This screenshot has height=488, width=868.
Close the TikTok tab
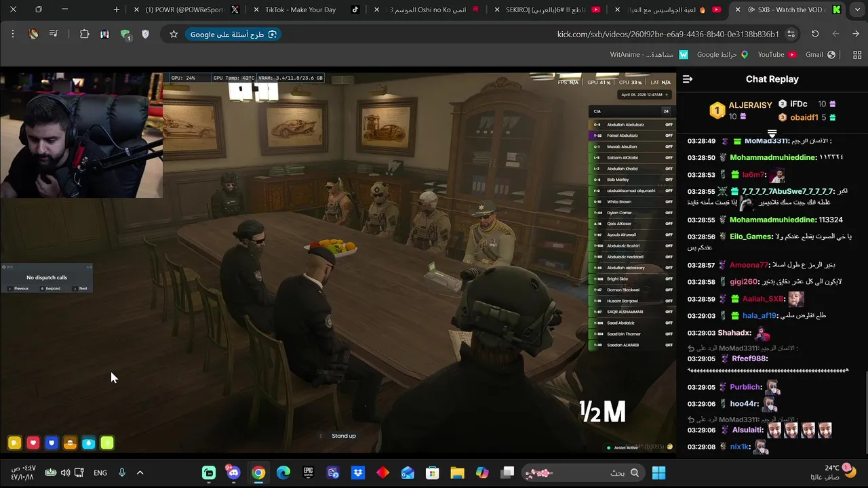(x=256, y=9)
